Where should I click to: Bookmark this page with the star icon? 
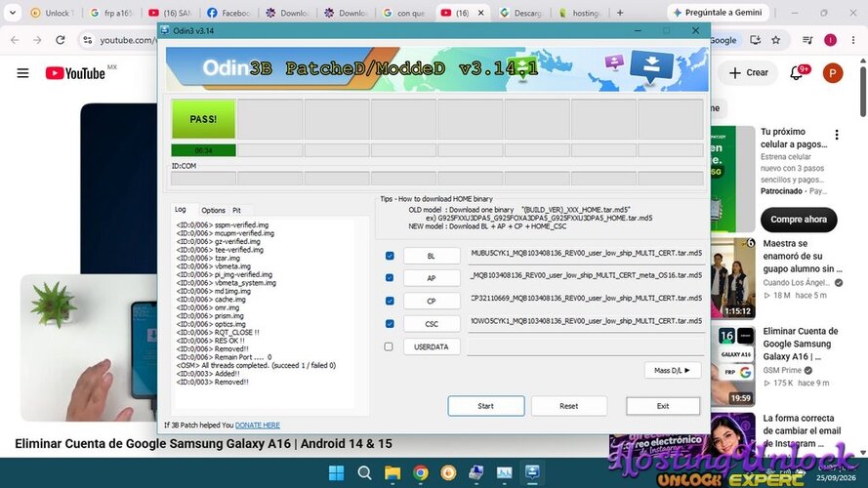click(x=775, y=40)
